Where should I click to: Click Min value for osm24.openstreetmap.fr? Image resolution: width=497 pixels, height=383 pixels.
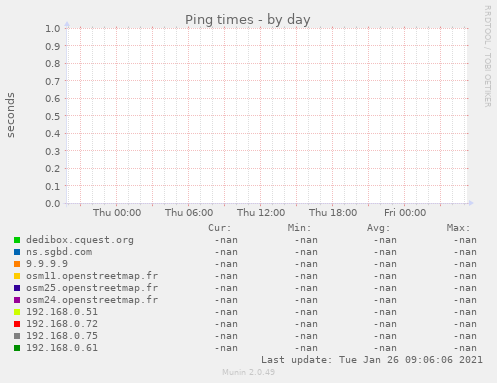(306, 300)
